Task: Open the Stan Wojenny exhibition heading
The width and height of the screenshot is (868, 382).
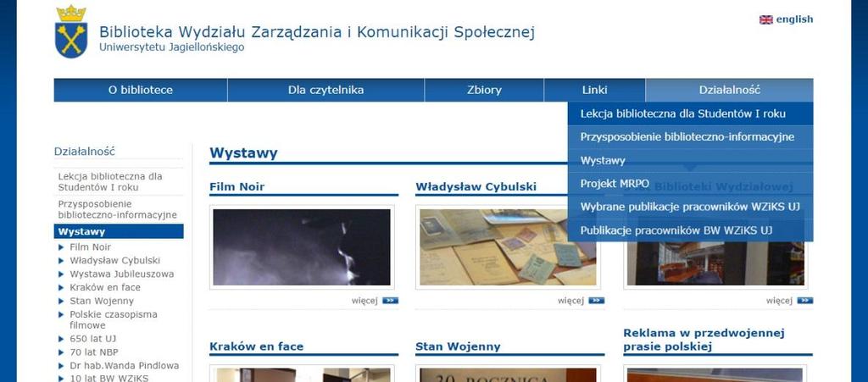Action: [x=458, y=346]
